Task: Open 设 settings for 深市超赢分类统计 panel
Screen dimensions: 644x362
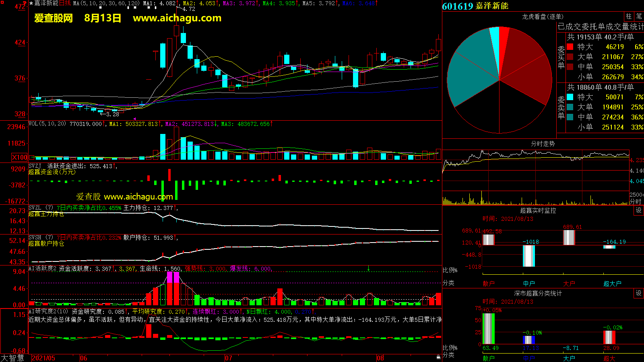Action: point(639,293)
